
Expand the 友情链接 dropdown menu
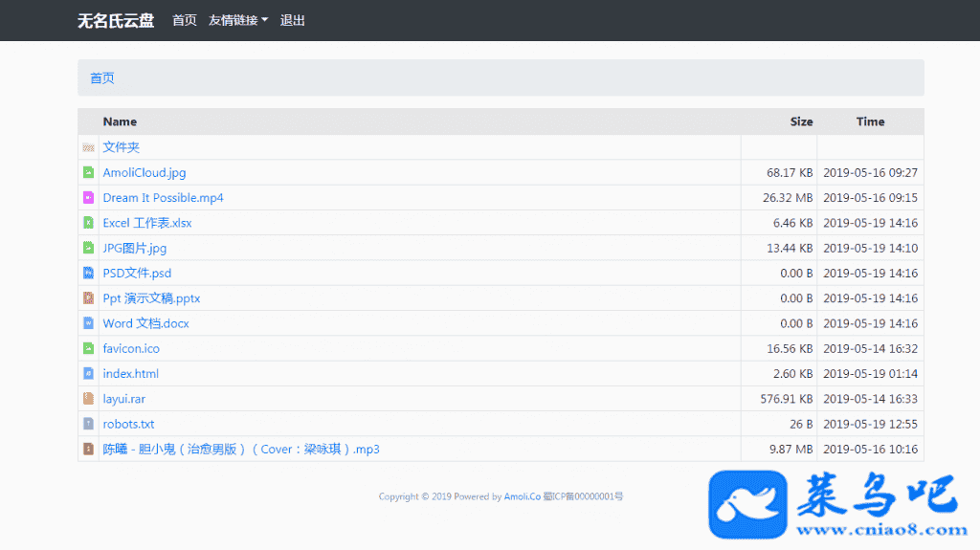point(237,20)
